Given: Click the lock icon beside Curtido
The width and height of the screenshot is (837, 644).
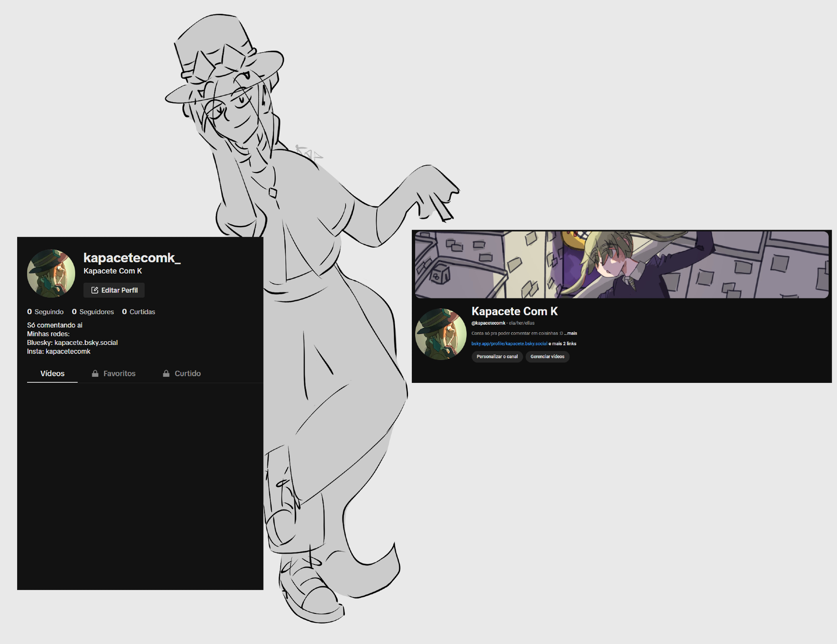Looking at the screenshot, I should pos(166,373).
